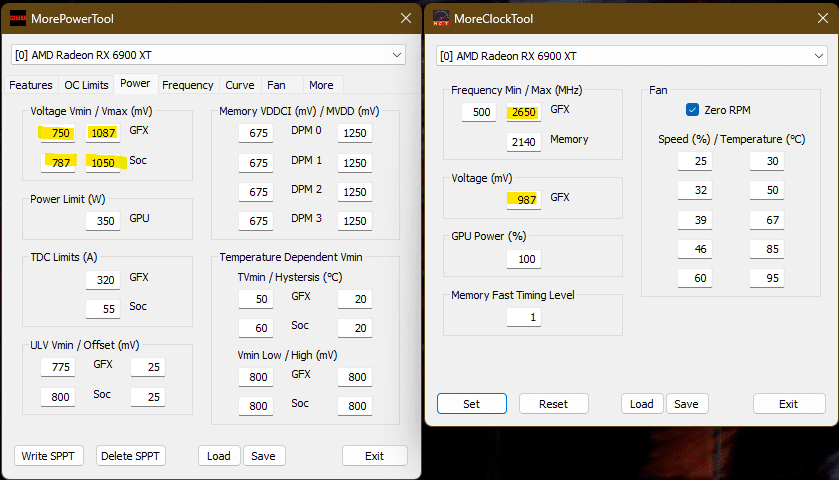Click Save in MoreClockTool

pos(687,404)
